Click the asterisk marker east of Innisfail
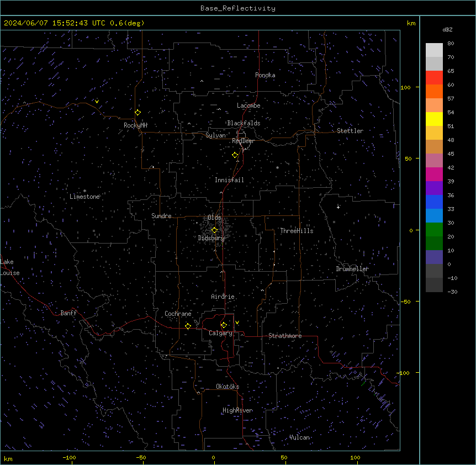This screenshot has width=476, height=465. pos(277,168)
